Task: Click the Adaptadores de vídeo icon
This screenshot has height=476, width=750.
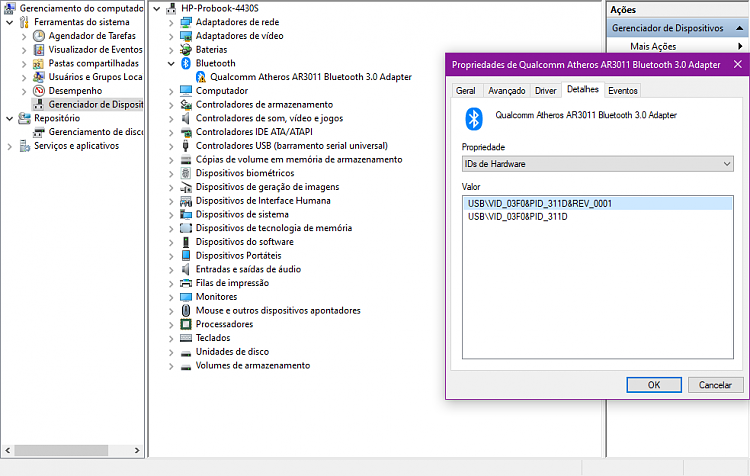Action: coord(186,36)
